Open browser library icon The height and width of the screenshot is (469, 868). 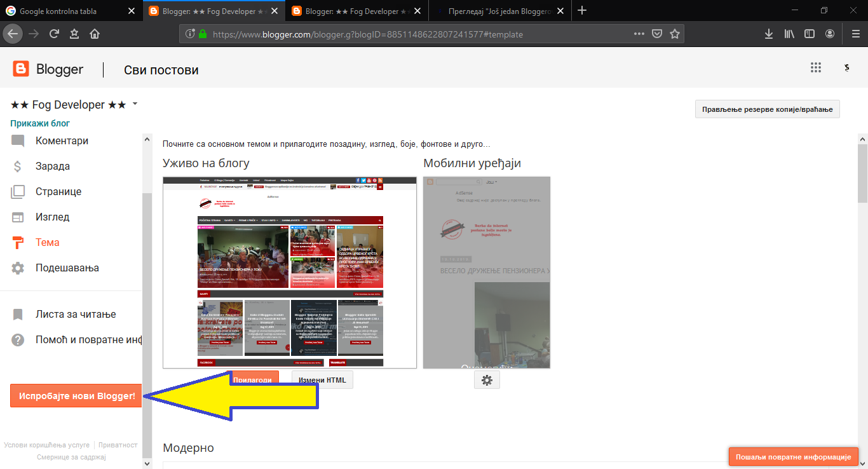click(789, 34)
